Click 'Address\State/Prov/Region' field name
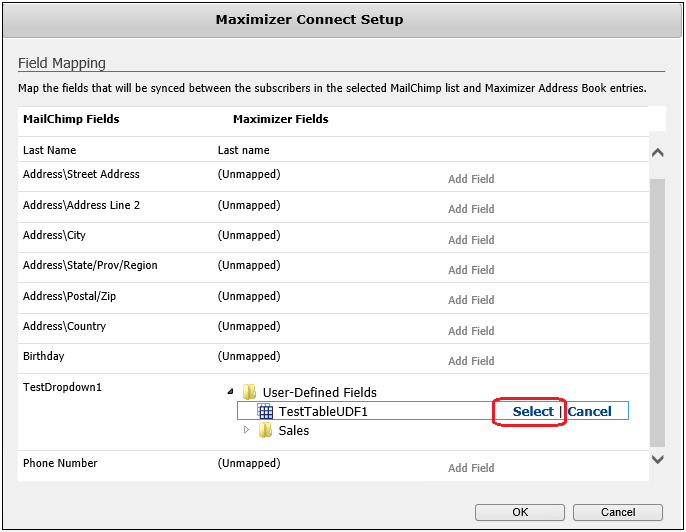Screen dimensions: 686x532 click(x=90, y=265)
